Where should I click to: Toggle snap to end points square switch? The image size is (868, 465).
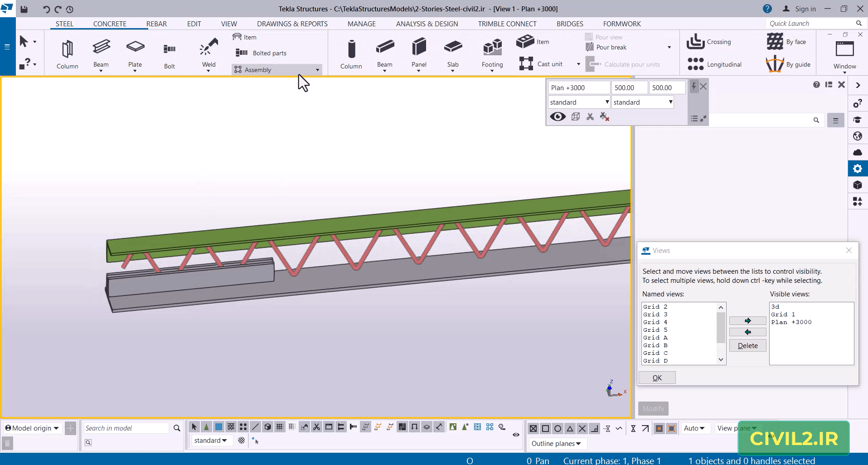click(546, 428)
